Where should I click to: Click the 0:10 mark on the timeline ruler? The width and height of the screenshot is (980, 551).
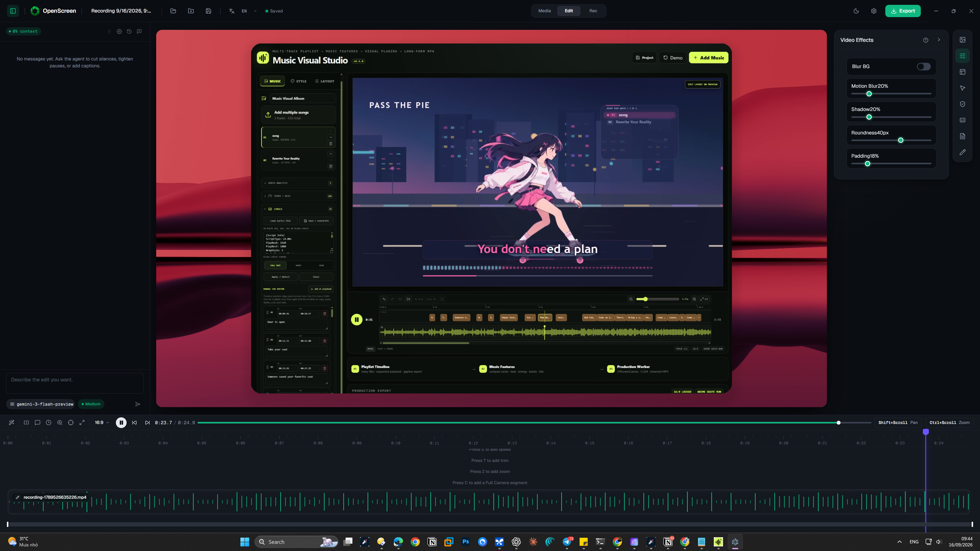coord(396,443)
